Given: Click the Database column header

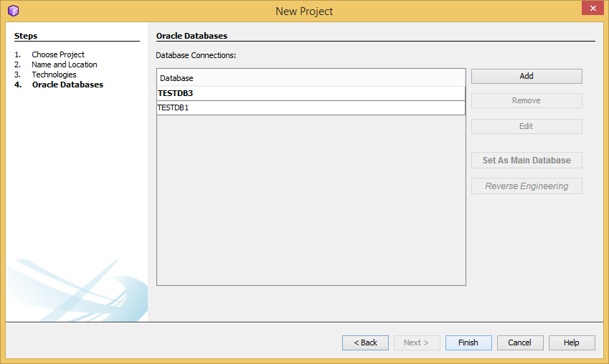Looking at the screenshot, I should (x=311, y=77).
